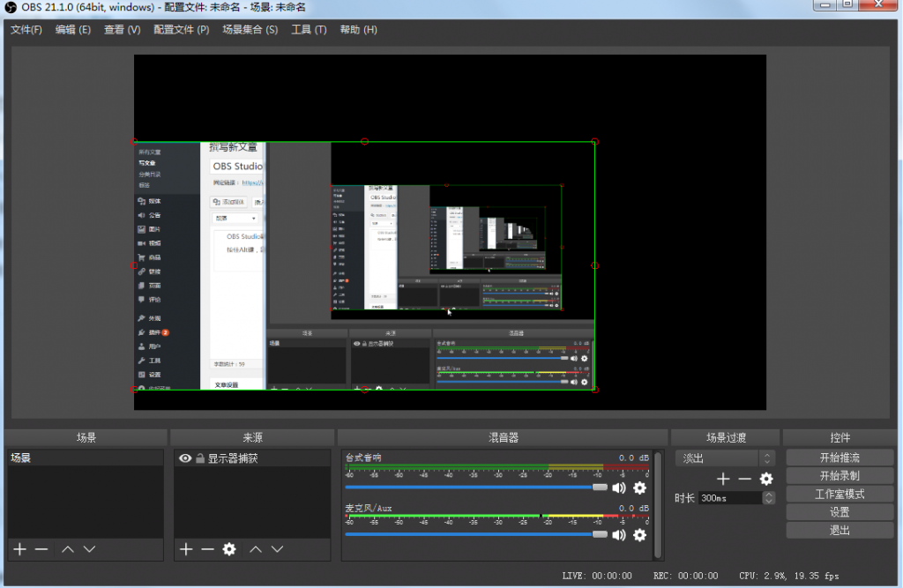Mute the 台式音响 speaker icon
The image size is (903, 588).
coord(619,488)
